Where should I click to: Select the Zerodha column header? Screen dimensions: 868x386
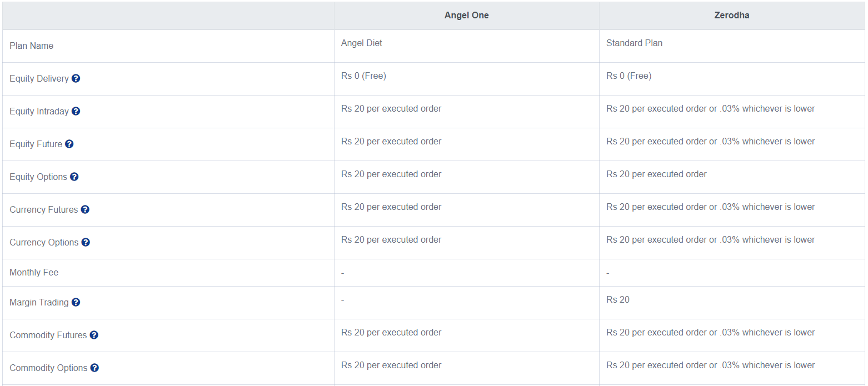(x=731, y=15)
